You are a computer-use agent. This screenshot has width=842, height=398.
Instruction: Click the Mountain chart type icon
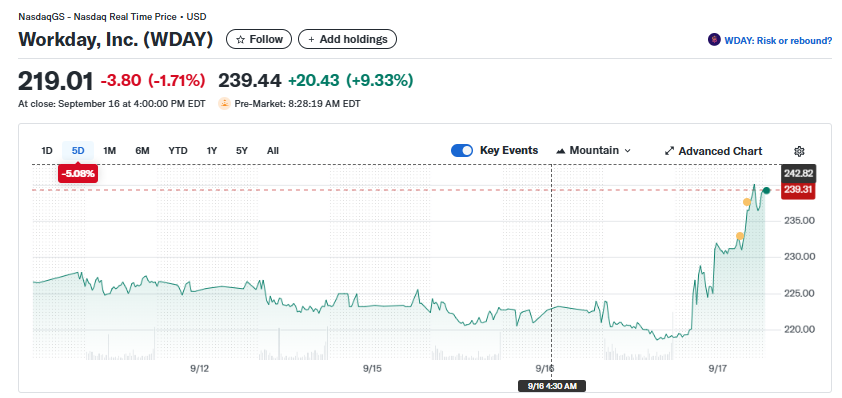coord(561,151)
